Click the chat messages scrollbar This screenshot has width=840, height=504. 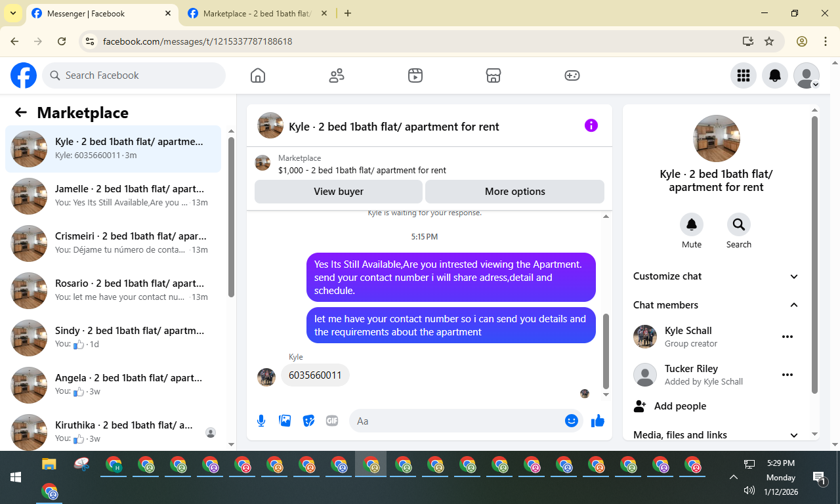tap(606, 351)
